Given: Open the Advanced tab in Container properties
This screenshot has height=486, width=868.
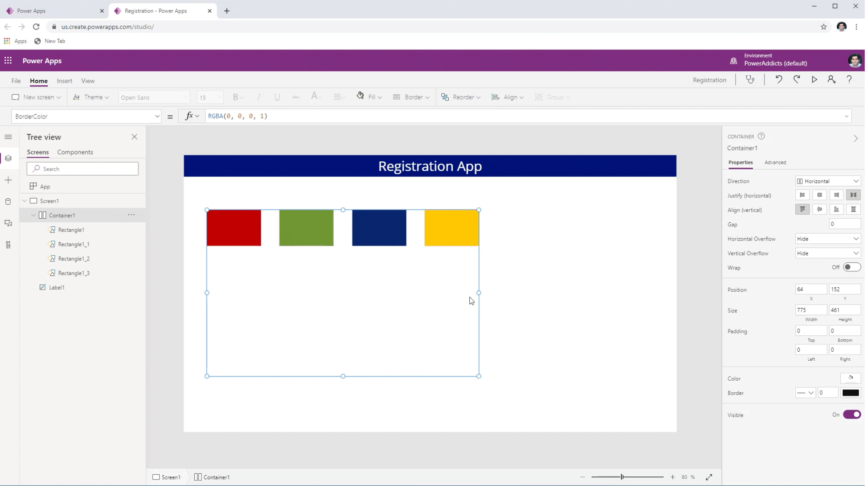Looking at the screenshot, I should point(775,162).
